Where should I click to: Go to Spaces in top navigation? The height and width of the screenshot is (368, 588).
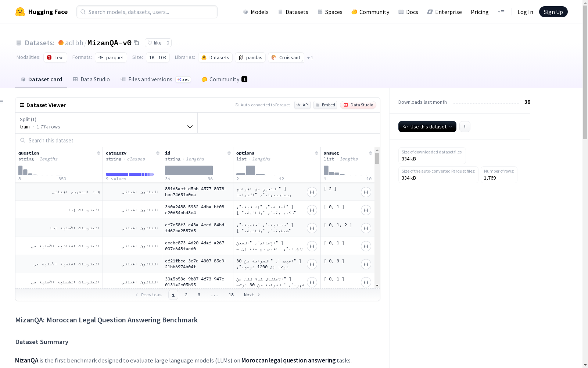tap(330, 12)
